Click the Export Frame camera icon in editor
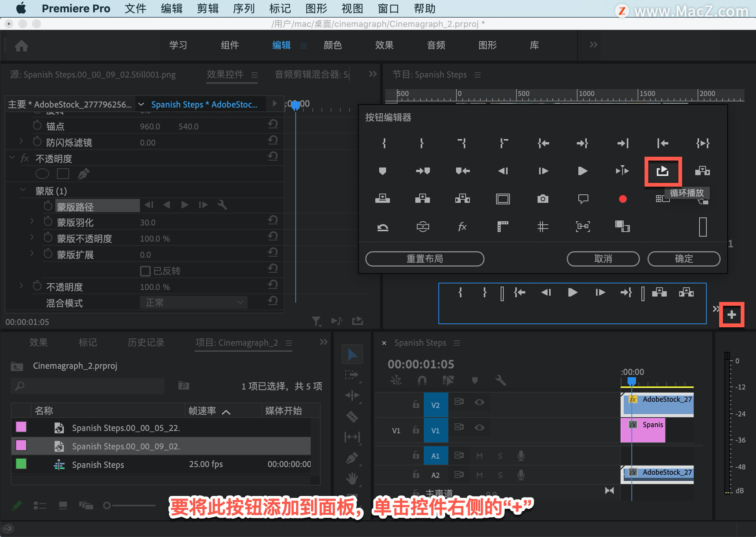 pos(543,199)
